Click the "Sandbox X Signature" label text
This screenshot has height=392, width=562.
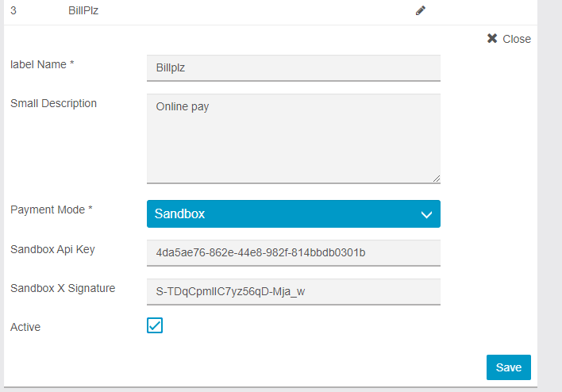63,287
